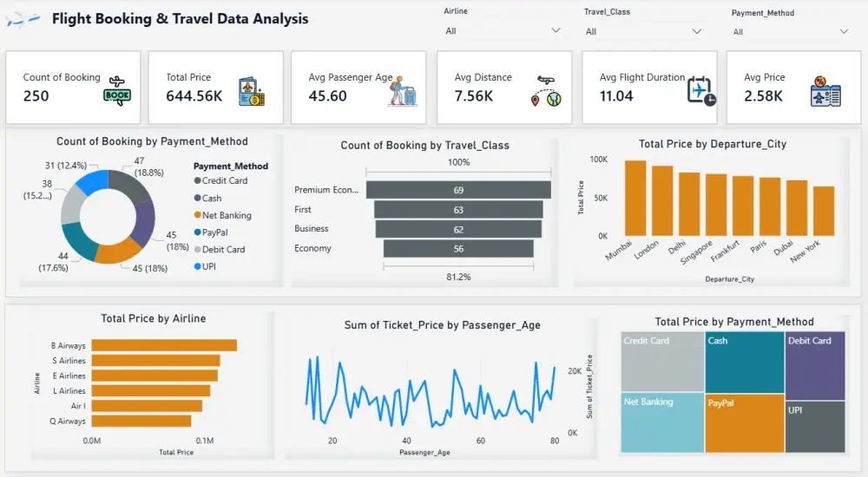Click the PayPal treemap tile
Viewport: 868px width, 477px height.
[x=745, y=423]
